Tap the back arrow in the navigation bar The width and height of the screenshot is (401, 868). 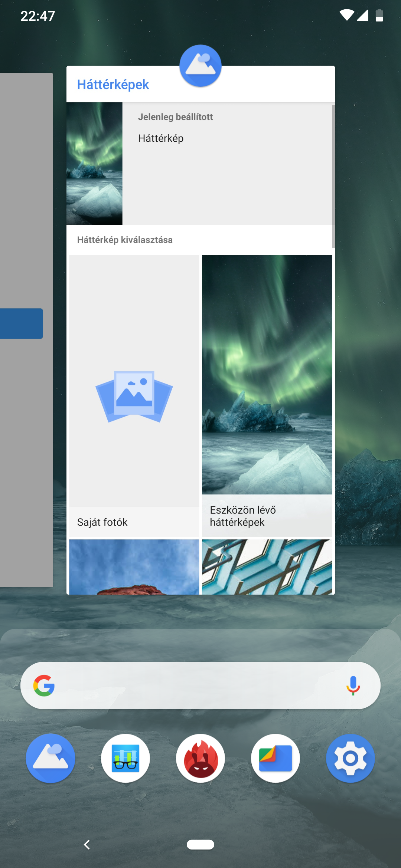(87, 845)
